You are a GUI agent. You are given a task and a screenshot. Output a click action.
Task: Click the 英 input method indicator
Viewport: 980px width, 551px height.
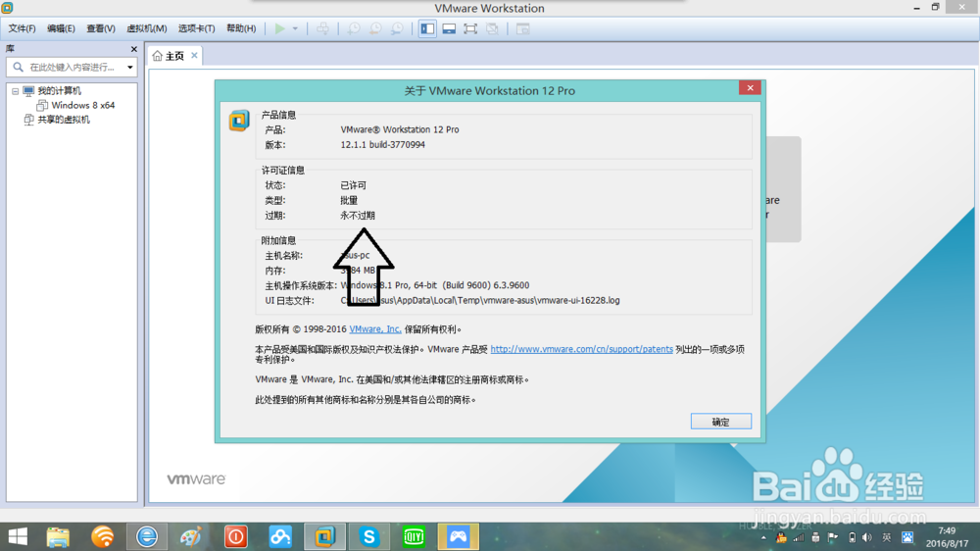tap(886, 537)
